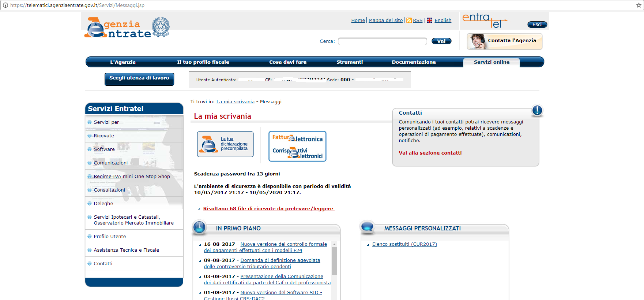Click the Entratel logo
The height and width of the screenshot is (300, 644).
pyautogui.click(x=485, y=21)
